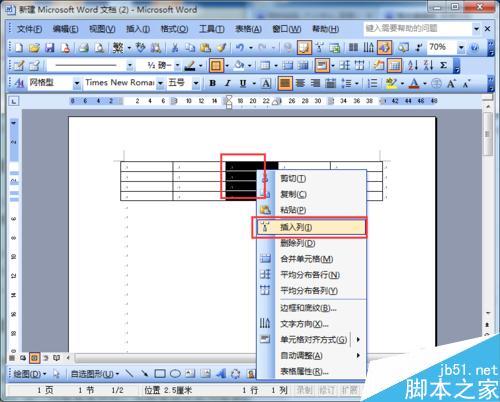The image size is (500, 402).
Task: Click the Character Border A icon
Action: pos(266,83)
